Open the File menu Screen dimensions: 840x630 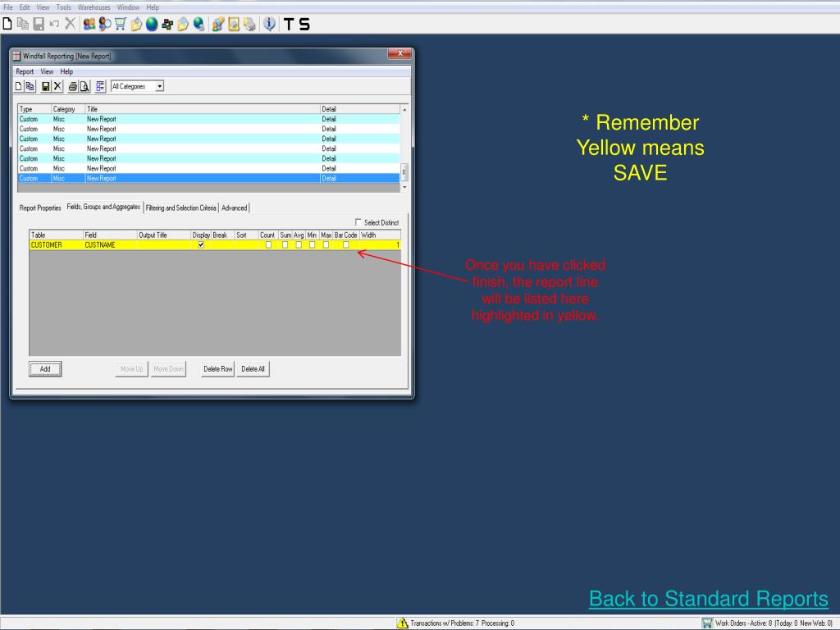point(8,7)
